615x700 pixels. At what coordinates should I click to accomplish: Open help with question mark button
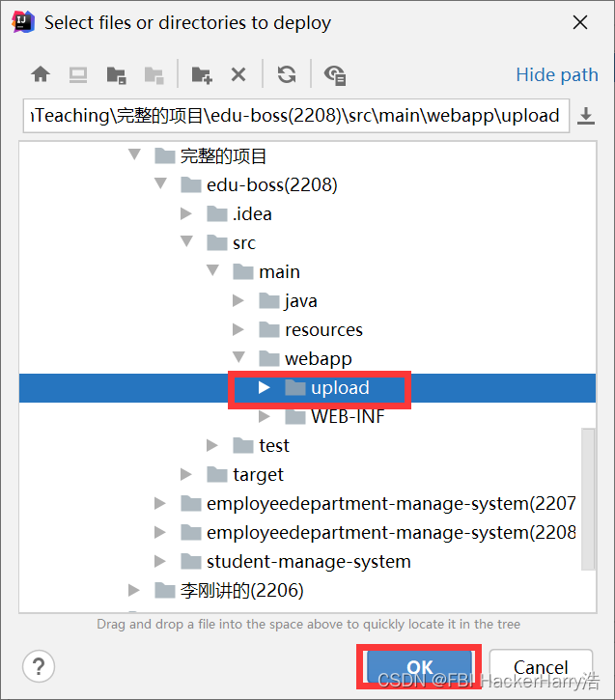pos(39,667)
